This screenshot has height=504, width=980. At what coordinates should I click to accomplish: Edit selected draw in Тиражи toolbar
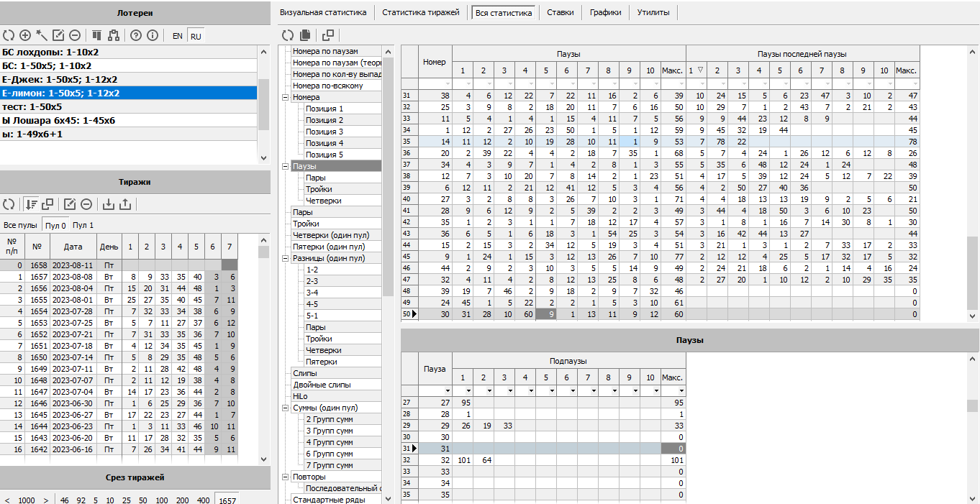click(70, 204)
